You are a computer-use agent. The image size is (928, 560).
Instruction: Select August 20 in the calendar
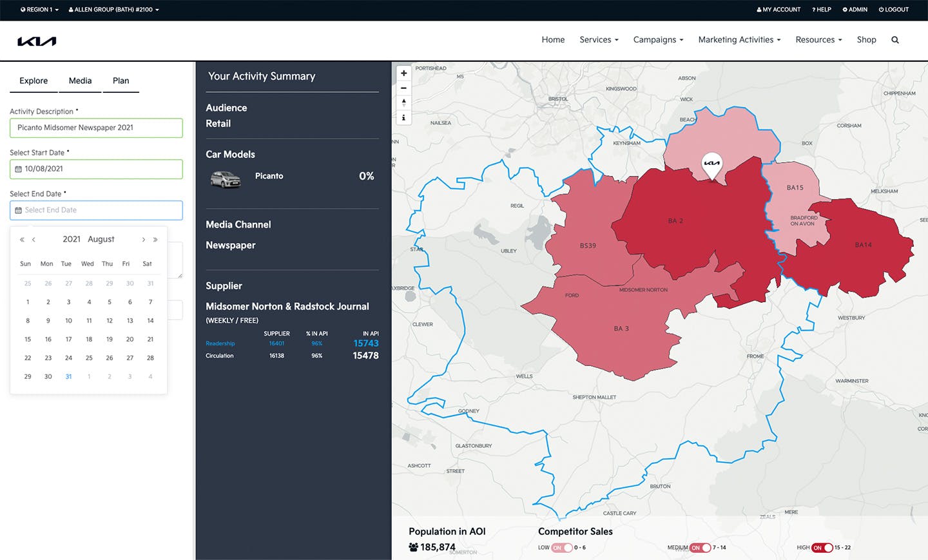[x=130, y=340]
